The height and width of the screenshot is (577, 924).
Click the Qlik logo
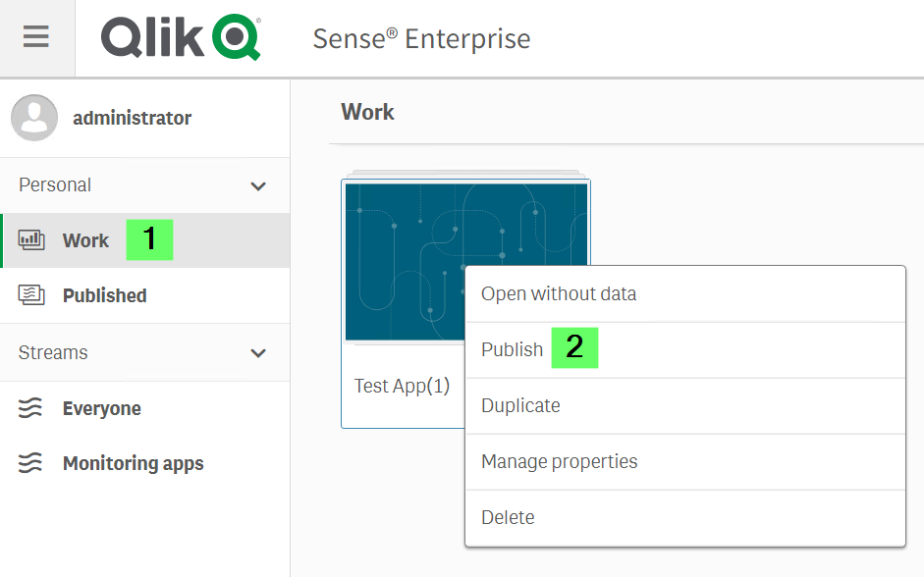pos(180,37)
